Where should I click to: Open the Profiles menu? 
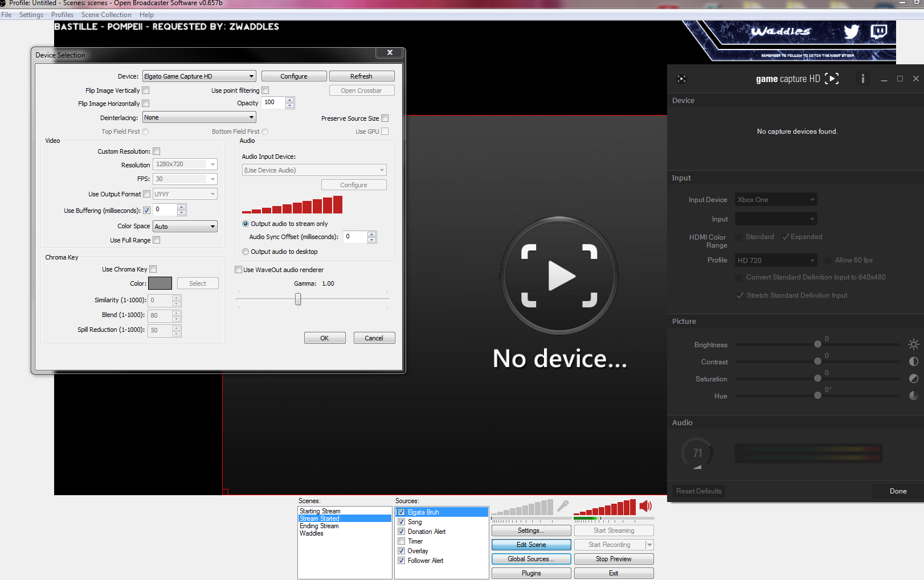[x=62, y=15]
